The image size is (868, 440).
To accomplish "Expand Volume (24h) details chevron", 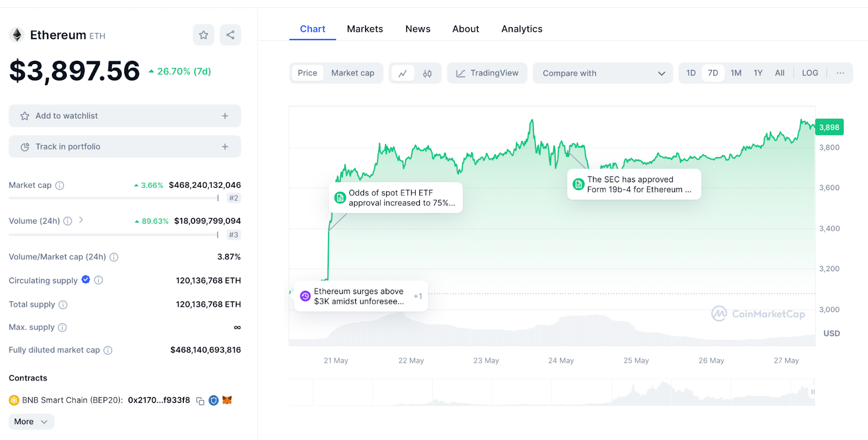I will coord(81,220).
